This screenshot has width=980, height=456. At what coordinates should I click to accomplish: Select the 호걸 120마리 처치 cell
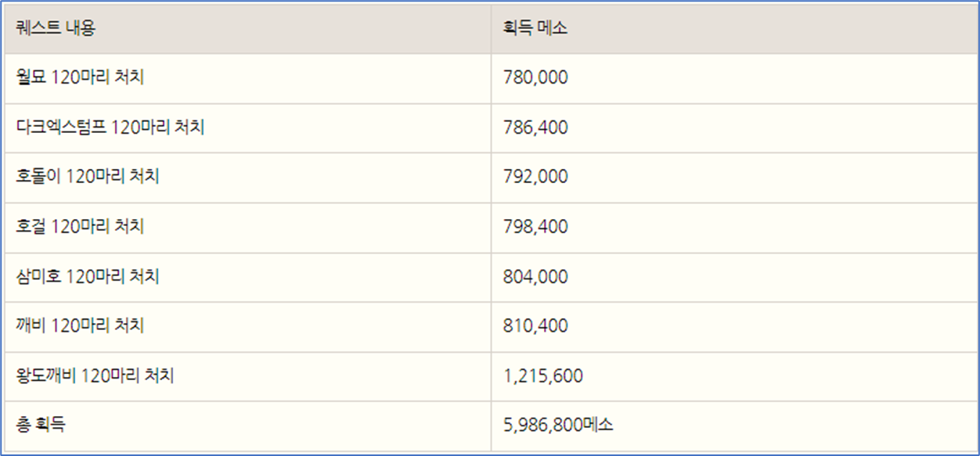tap(247, 228)
